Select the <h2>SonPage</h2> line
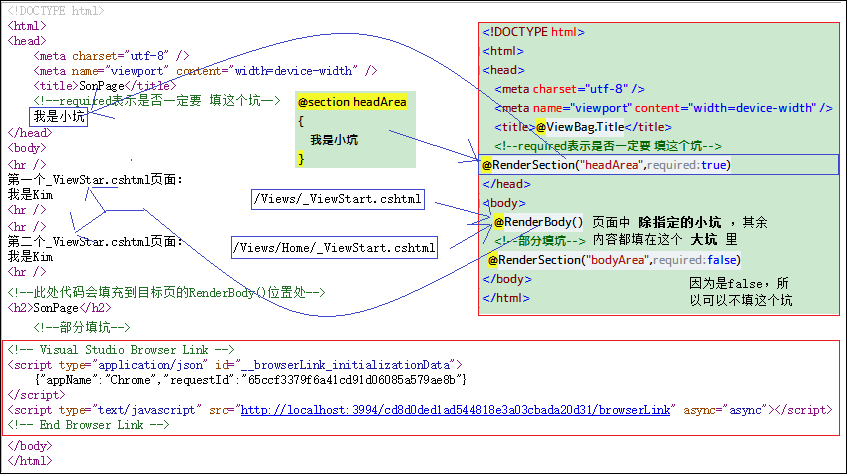 [x=59, y=308]
